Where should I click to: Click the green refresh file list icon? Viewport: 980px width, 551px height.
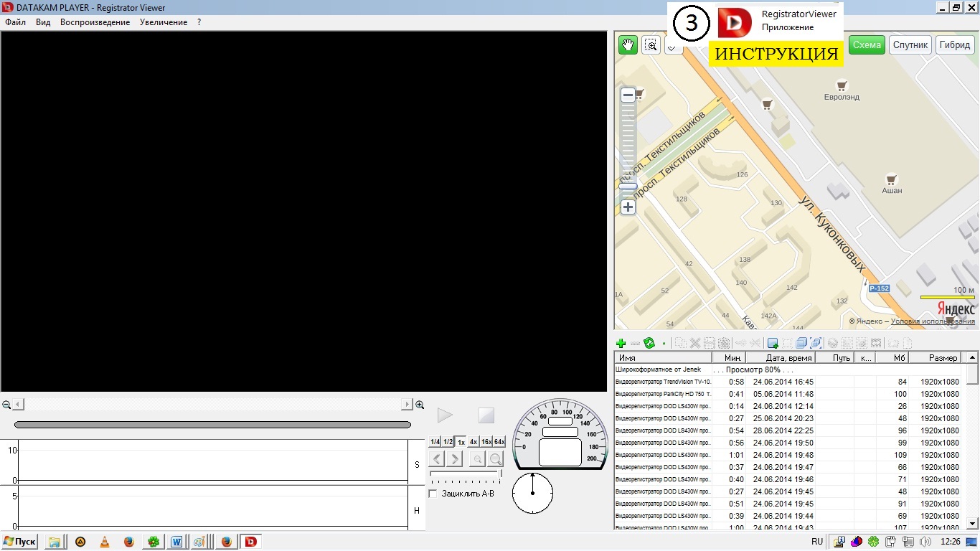point(649,344)
